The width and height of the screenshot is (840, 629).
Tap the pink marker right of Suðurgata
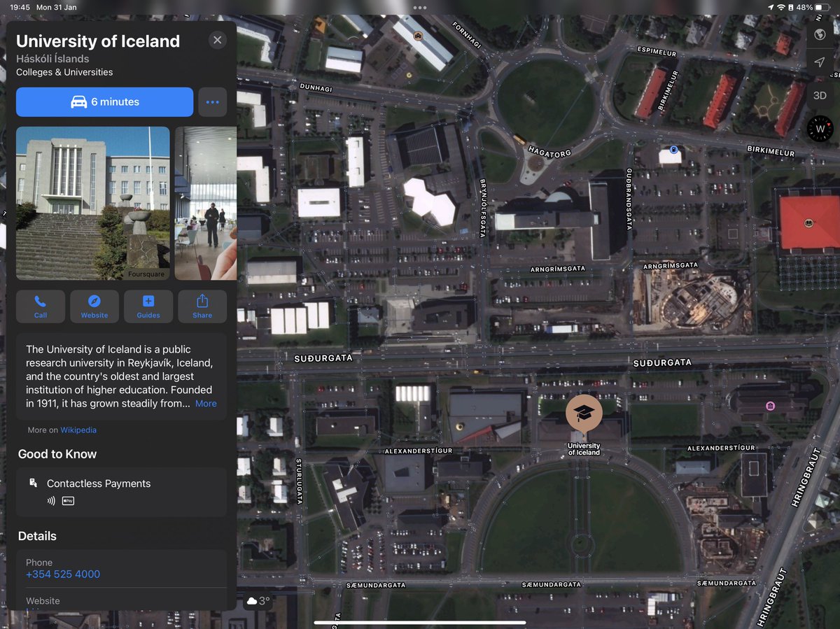click(770, 406)
